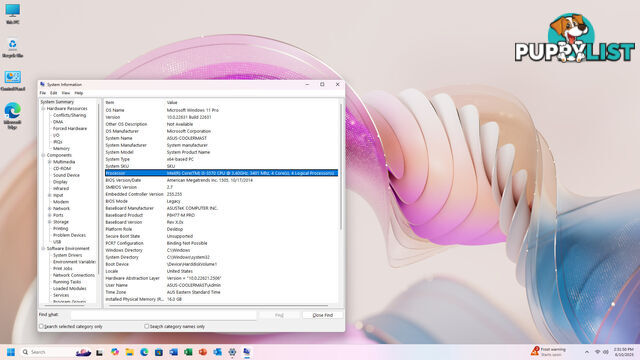Click the details pane horizontal scrollbar
The height and width of the screenshot is (360, 640).
tap(217, 305)
